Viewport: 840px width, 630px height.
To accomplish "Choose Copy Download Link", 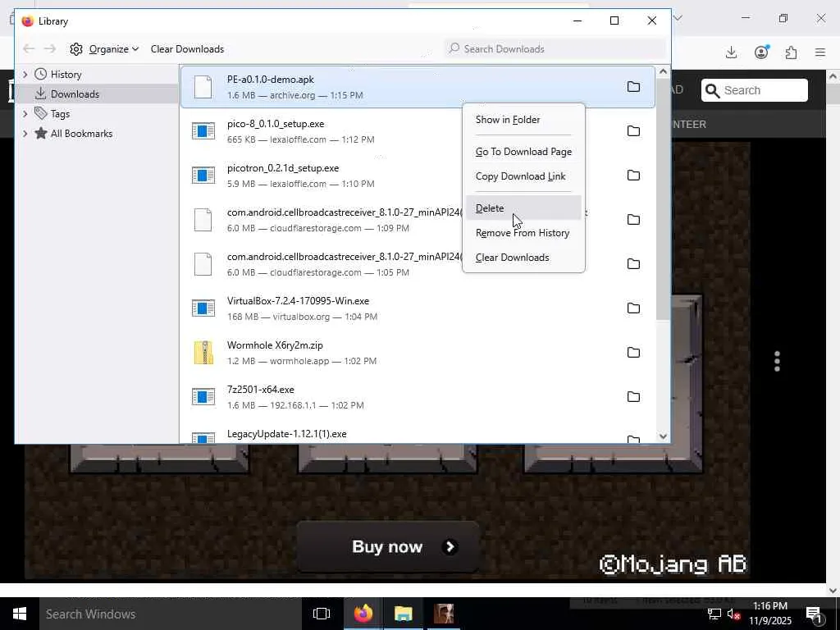I will click(523, 176).
